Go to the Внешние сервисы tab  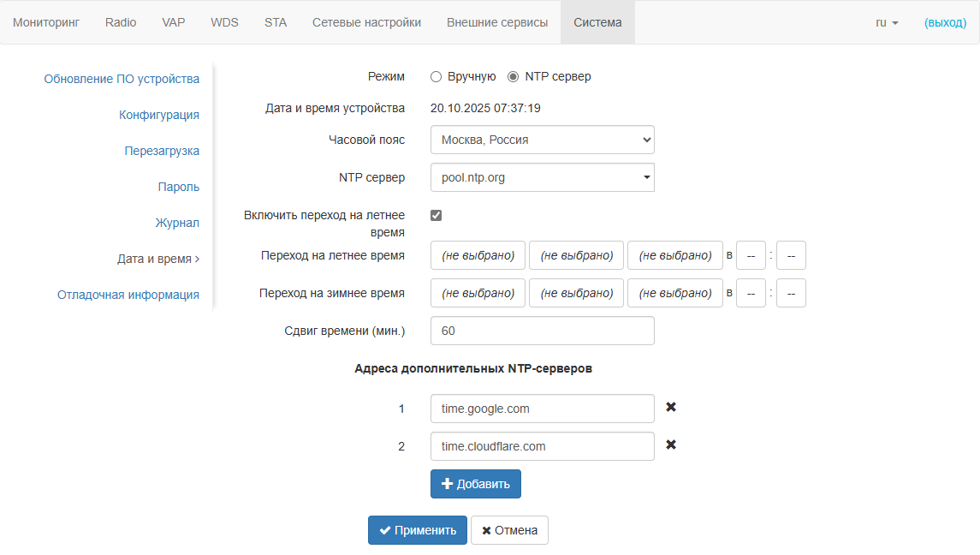coord(497,22)
